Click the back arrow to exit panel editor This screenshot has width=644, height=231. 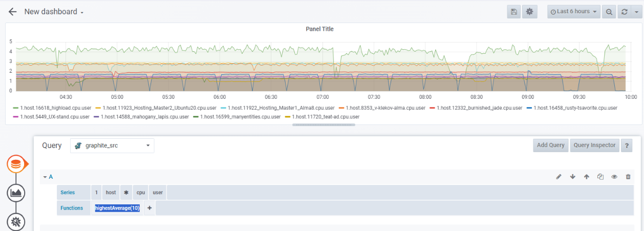coord(13,12)
